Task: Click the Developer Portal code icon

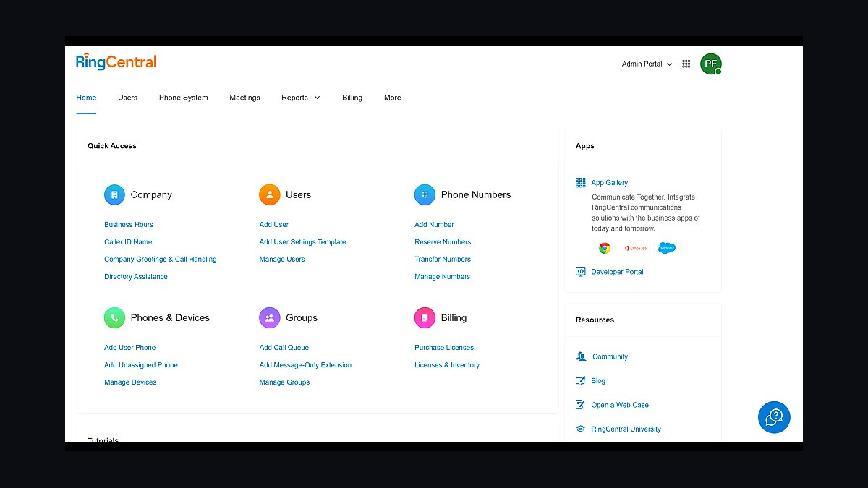Action: pos(580,272)
